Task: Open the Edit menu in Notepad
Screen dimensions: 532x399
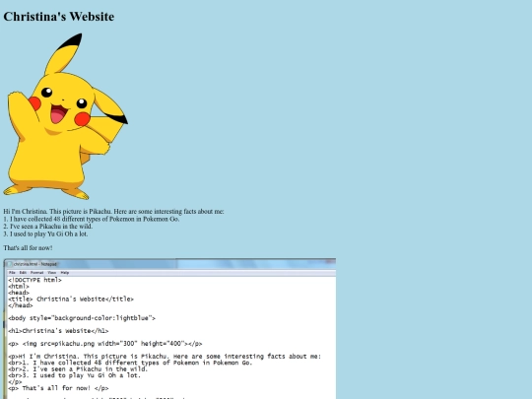Action: (x=23, y=273)
